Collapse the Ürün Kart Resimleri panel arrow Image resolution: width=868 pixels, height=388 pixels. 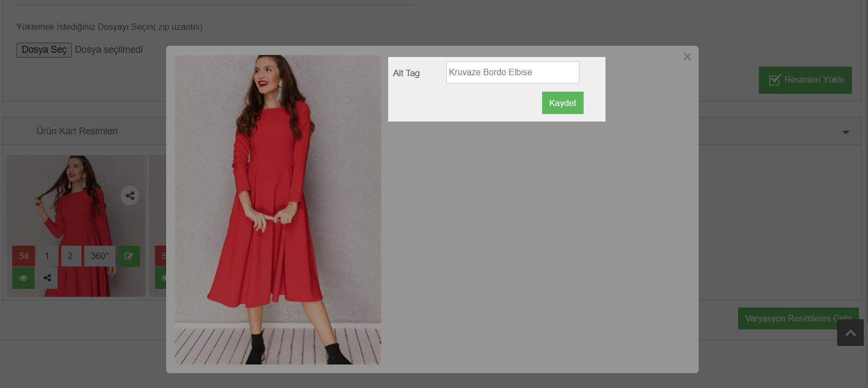tap(845, 132)
